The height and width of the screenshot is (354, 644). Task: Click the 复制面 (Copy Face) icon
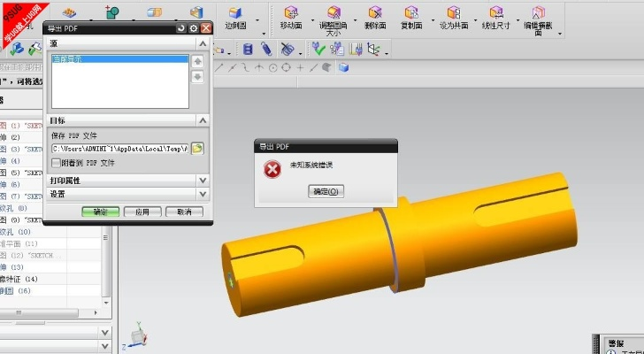[411, 12]
